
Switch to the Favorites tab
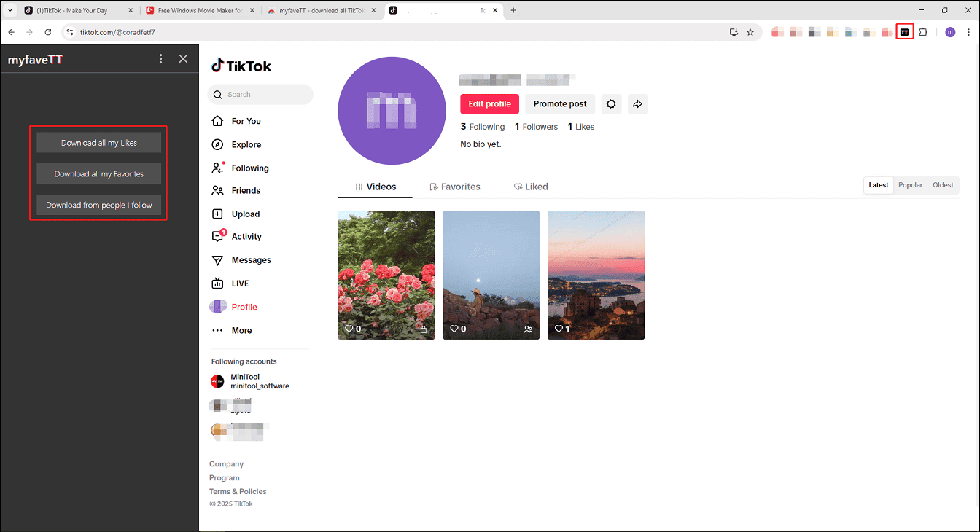[x=455, y=187]
